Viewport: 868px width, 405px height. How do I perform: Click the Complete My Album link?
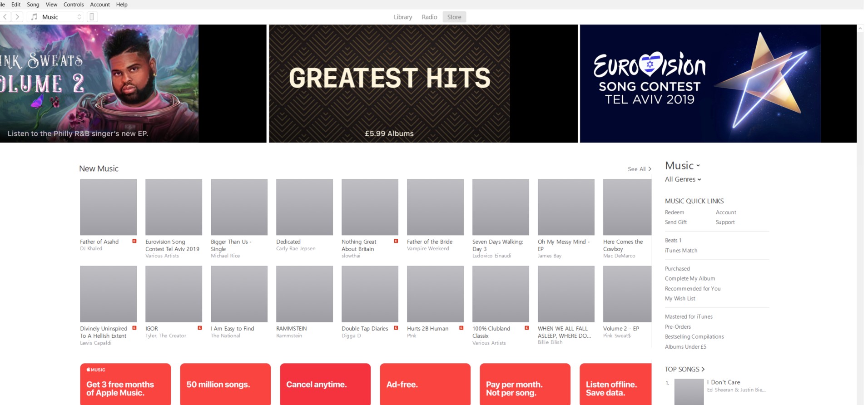(690, 279)
